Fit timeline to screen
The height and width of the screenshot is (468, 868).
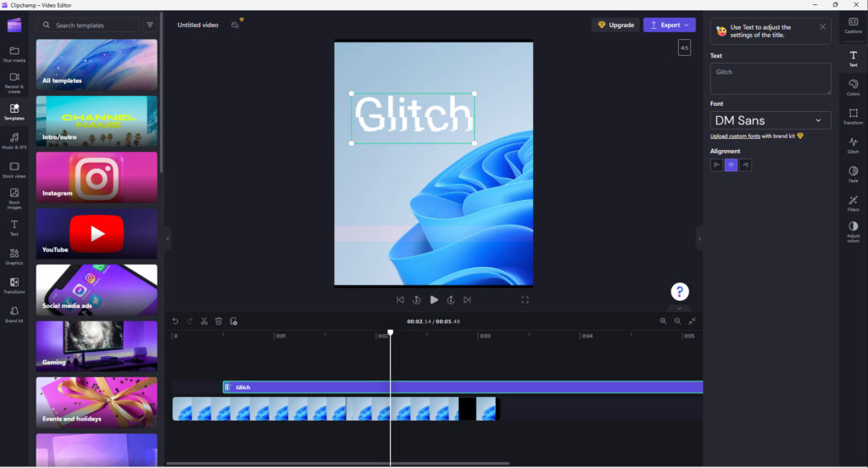[692, 321]
